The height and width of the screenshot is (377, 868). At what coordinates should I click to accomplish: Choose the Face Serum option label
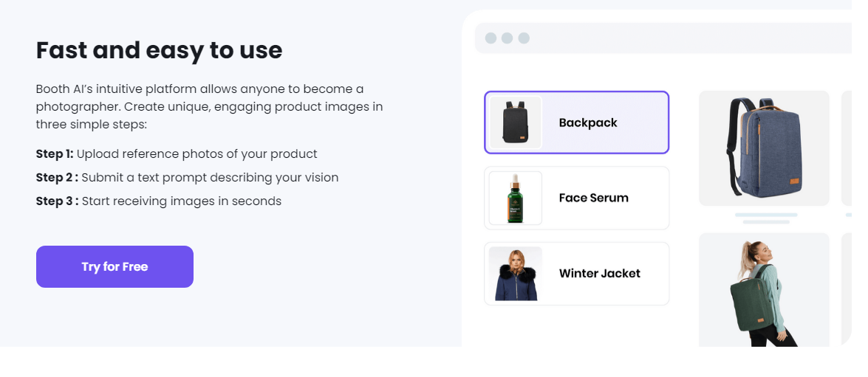tap(593, 198)
